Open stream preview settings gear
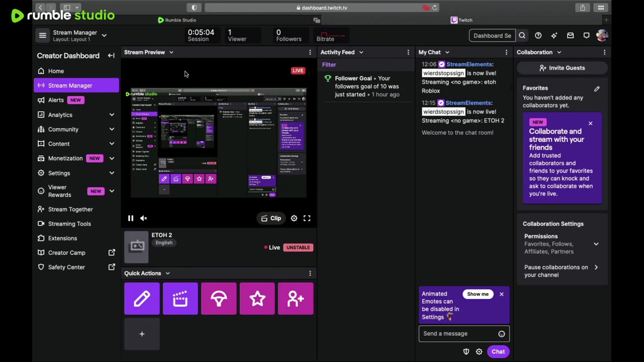 [x=294, y=218]
